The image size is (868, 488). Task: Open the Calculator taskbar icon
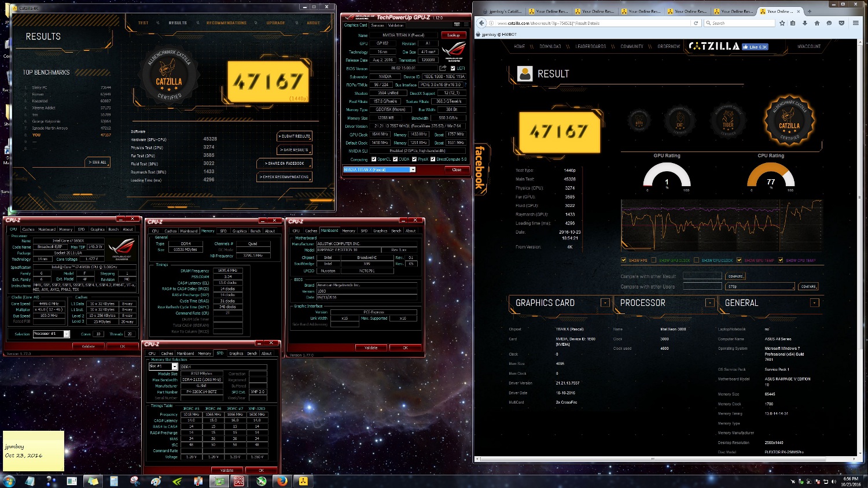[x=114, y=481]
